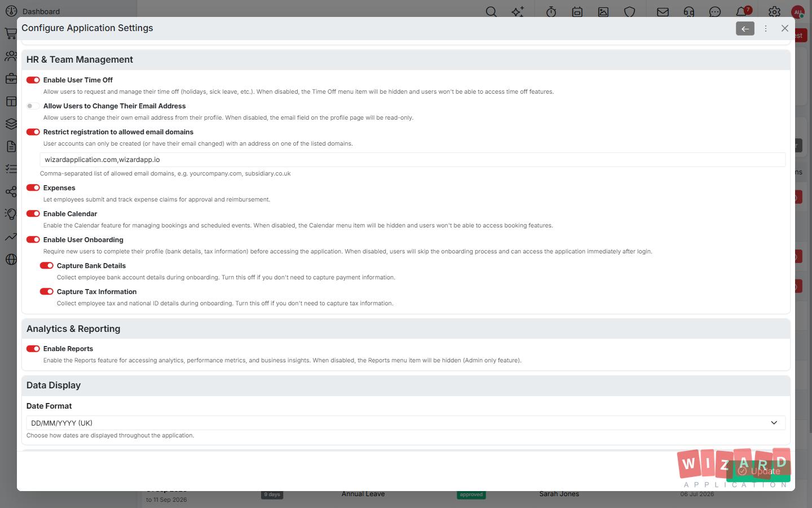Open the trending chart icon in sidebar
812x508 pixels.
point(11,237)
